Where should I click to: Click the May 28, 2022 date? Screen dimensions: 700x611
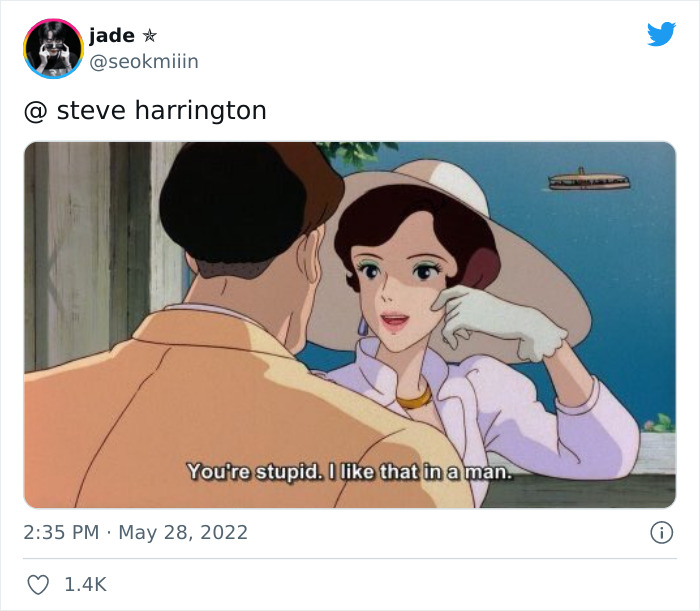[x=183, y=532]
